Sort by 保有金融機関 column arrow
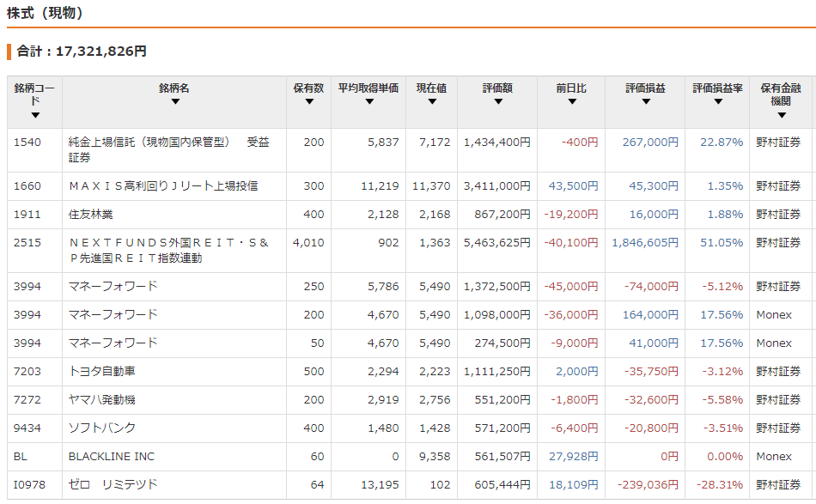The width and height of the screenshot is (816, 504). [782, 115]
